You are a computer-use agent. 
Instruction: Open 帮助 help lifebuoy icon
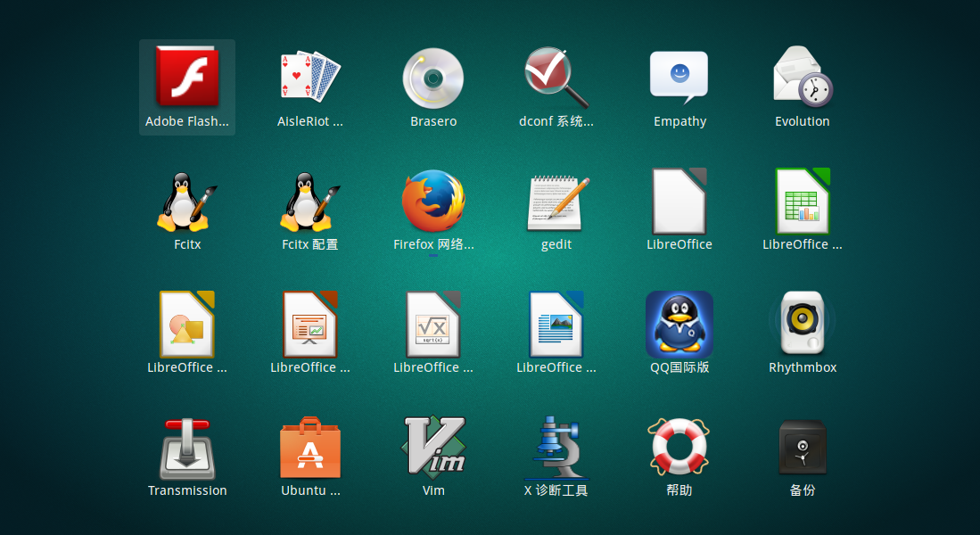(x=679, y=446)
